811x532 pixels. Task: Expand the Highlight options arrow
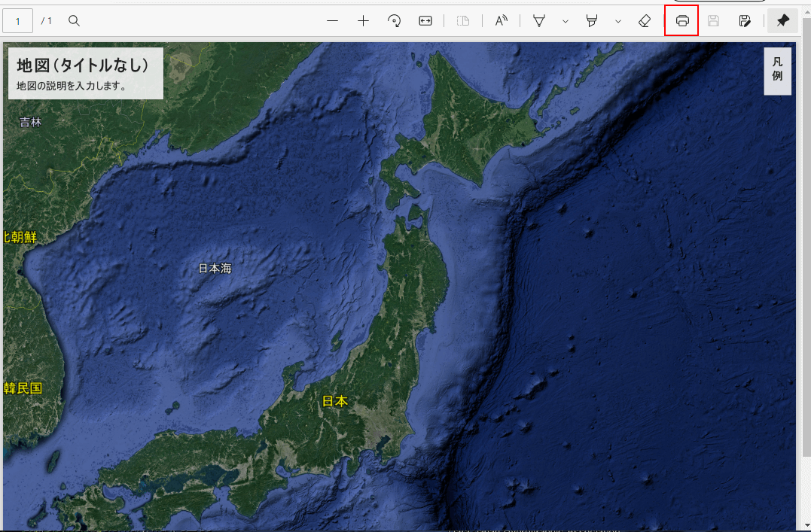tap(618, 21)
